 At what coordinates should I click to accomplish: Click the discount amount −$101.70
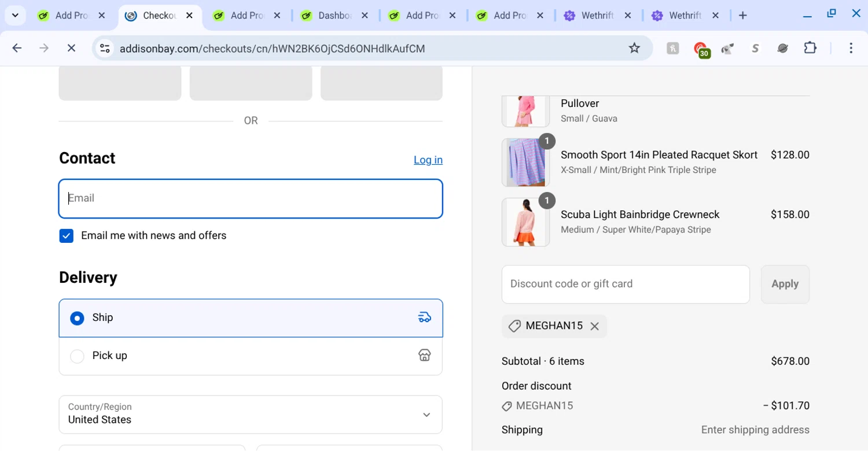point(786,406)
